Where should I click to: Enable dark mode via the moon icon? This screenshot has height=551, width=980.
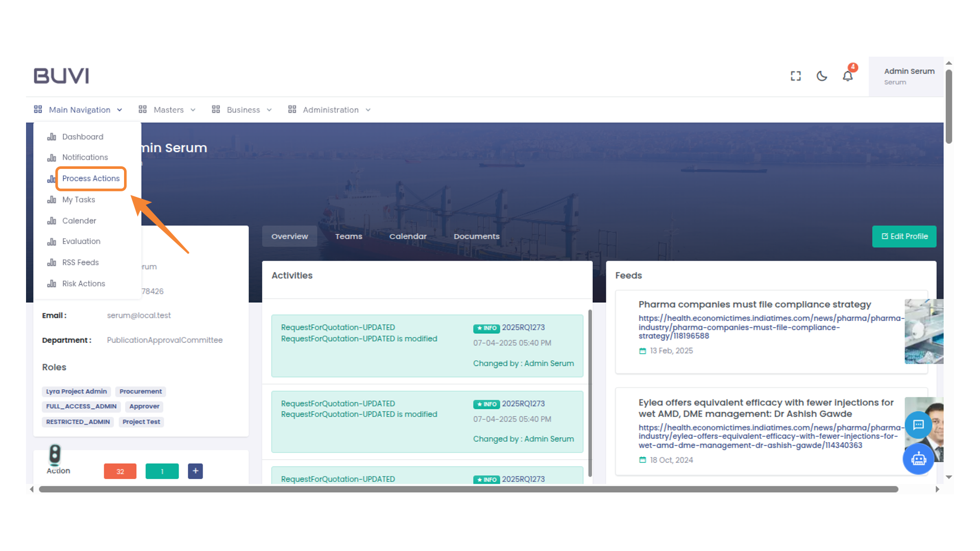coord(822,76)
